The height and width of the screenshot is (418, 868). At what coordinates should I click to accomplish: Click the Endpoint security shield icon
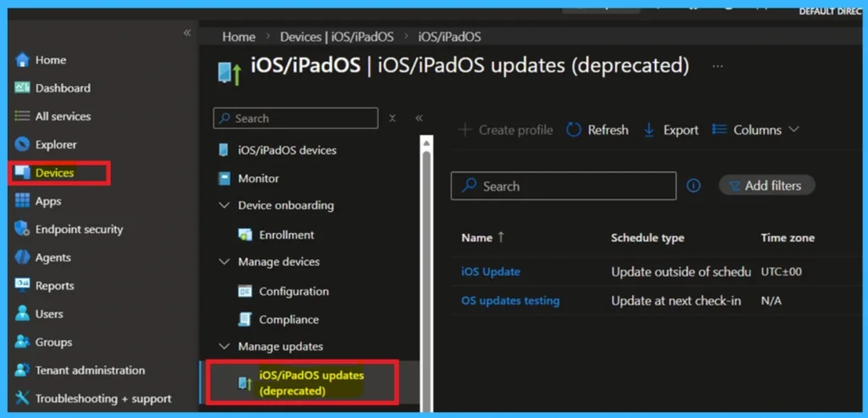tap(22, 229)
